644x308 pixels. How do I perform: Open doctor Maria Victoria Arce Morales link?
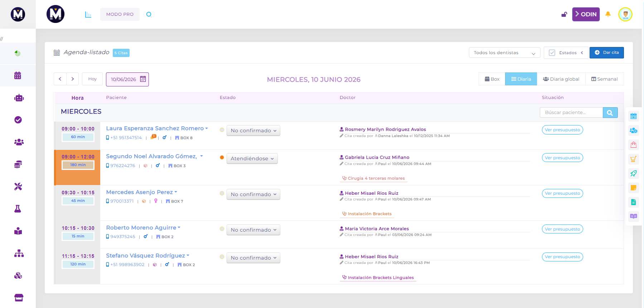tap(377, 229)
